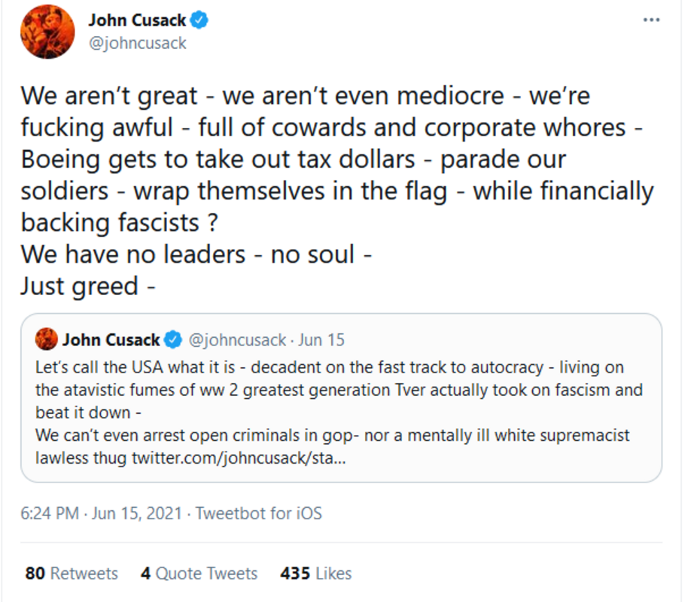Image resolution: width=700 pixels, height=602 pixels.
Task: Click the author name inside the quoted tweet
Action: click(x=111, y=340)
